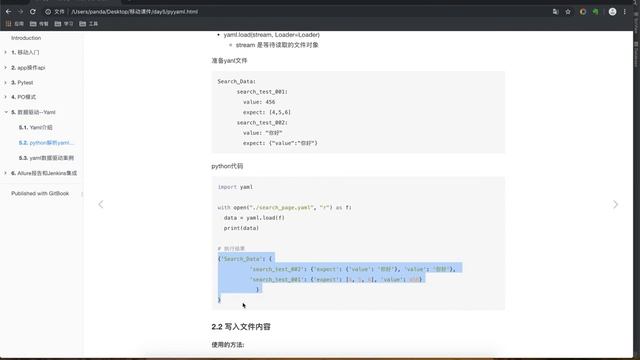Expand the chapter 1 chevron
640x360 pixels.
point(6,52)
